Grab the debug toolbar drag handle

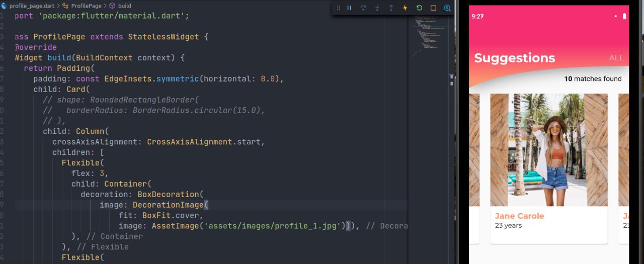pyautogui.click(x=339, y=8)
